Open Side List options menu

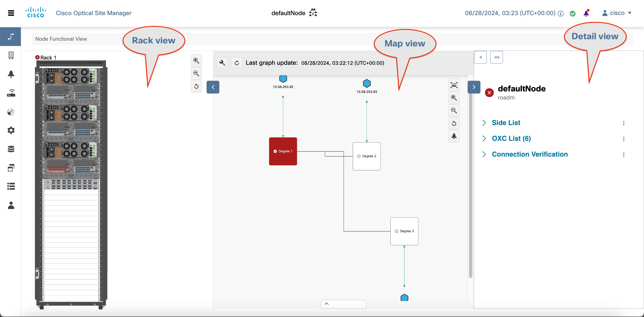(624, 123)
